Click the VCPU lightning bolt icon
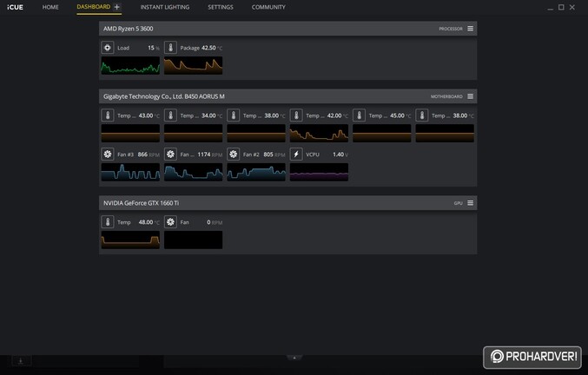Image resolution: width=588 pixels, height=375 pixels. [x=296, y=154]
